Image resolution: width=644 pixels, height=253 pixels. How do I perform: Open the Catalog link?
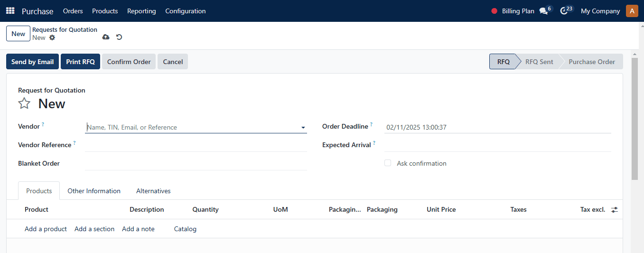coord(185,229)
